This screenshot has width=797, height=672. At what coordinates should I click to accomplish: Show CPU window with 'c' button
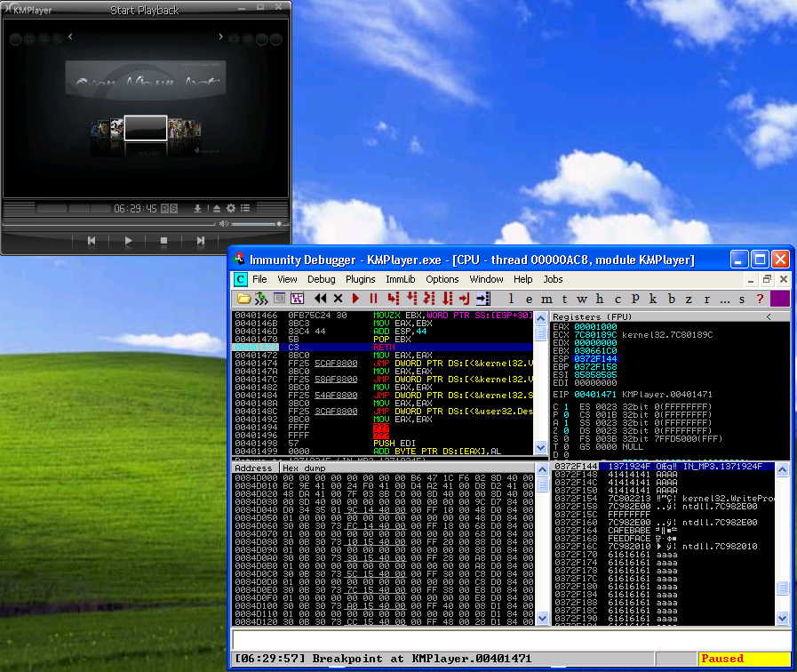618,299
